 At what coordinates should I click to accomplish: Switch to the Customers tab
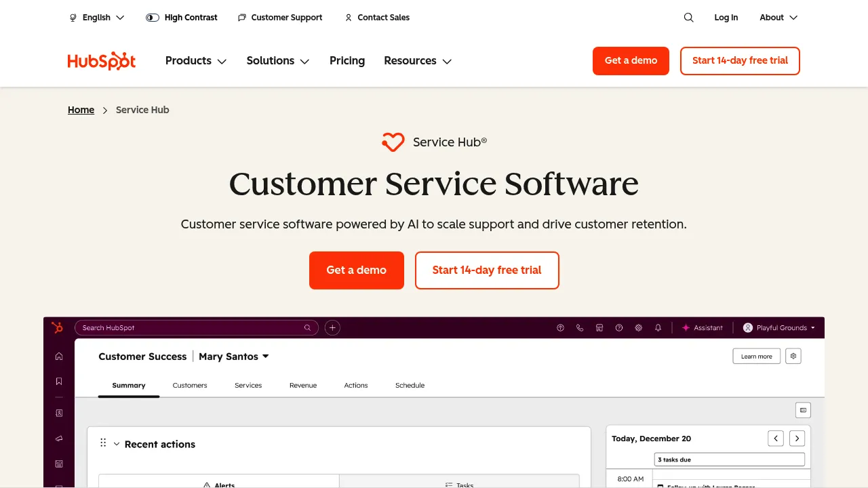(190, 385)
